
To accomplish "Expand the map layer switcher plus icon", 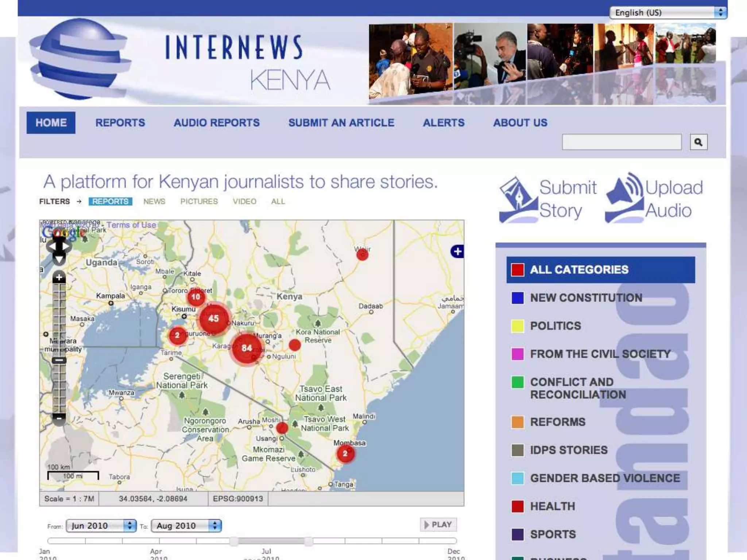I will [457, 251].
